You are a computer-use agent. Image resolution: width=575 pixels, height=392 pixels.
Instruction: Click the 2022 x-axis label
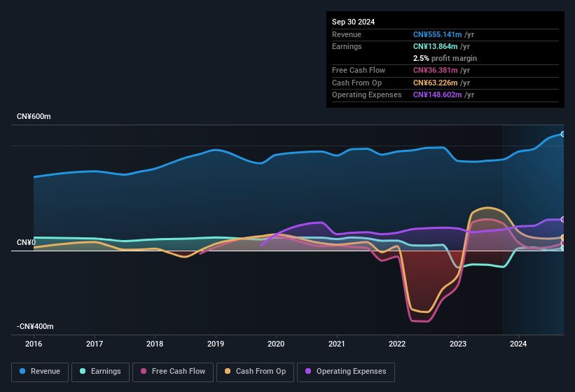pos(397,344)
